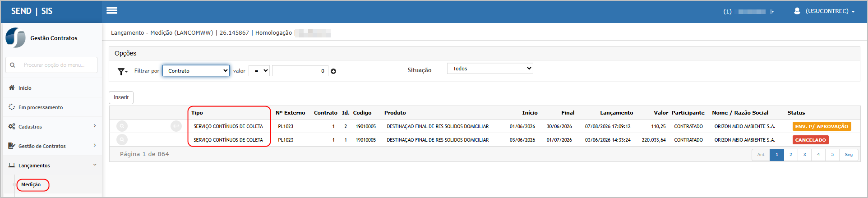Collapse the Lançamentos menu chevron
The height and width of the screenshot is (198, 868).
click(x=95, y=165)
